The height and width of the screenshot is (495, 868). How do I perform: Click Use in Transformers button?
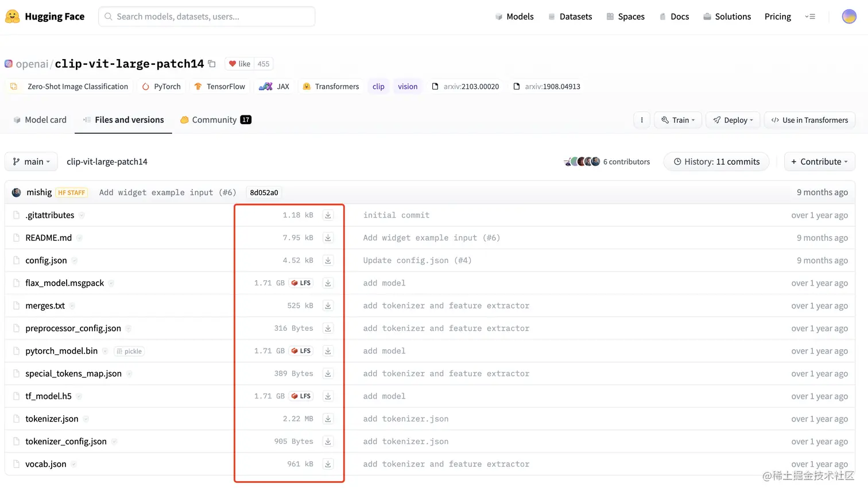[x=810, y=120]
